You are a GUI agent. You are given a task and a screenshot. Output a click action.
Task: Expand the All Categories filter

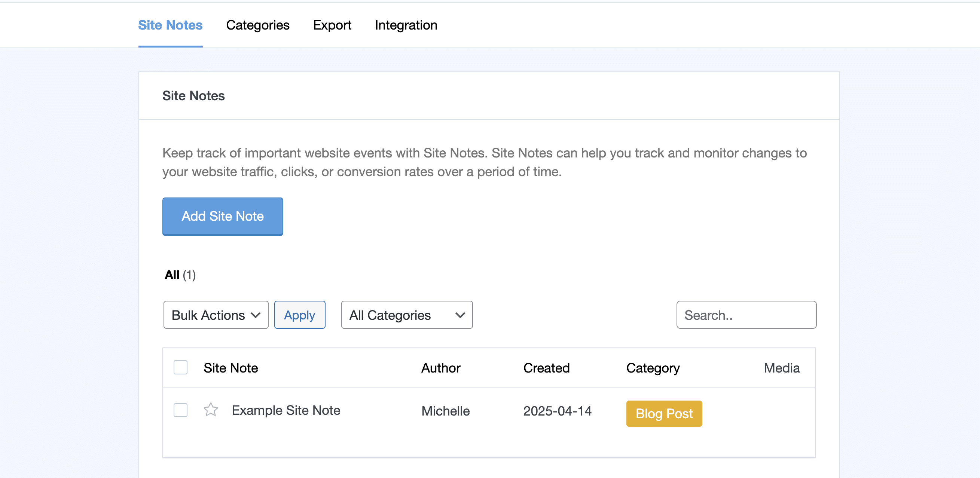click(407, 315)
